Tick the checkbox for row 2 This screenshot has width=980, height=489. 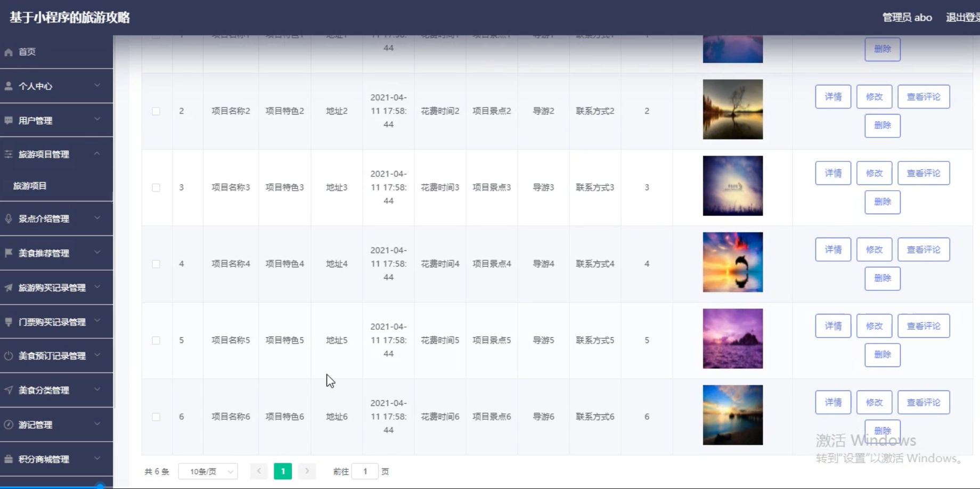(156, 111)
